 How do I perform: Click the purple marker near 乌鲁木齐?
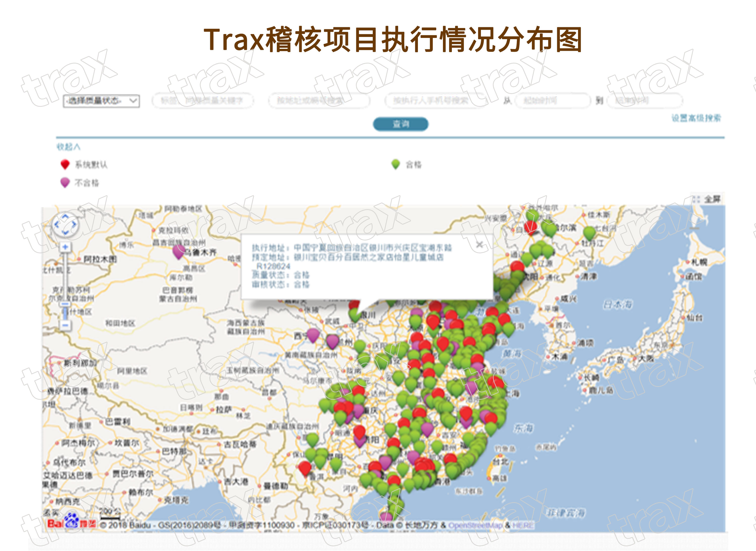tap(179, 252)
